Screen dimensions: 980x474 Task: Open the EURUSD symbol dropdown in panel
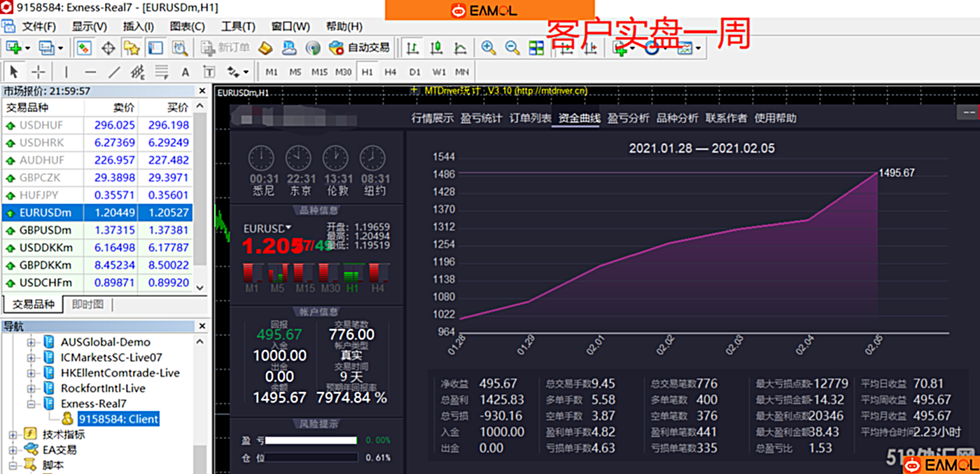[288, 228]
